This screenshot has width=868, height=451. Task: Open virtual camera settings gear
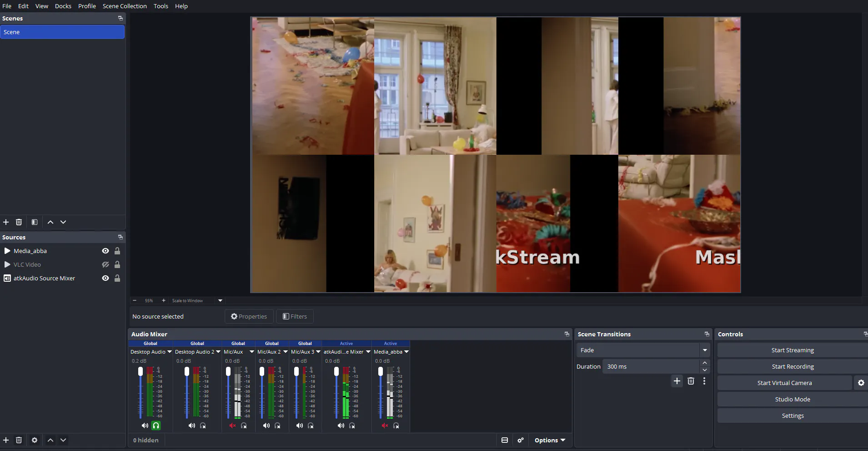(861, 383)
